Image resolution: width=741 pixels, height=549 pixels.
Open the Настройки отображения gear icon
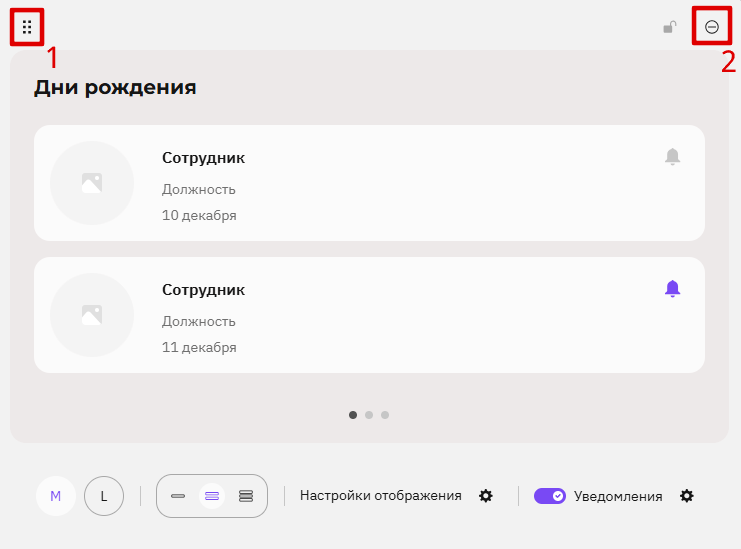coord(486,496)
